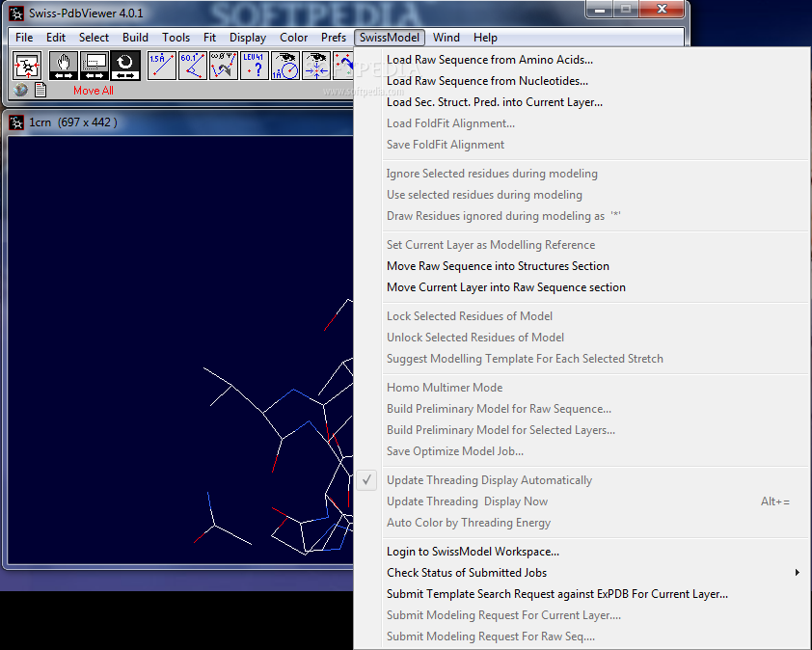Screen dimensions: 812x650
Task: Choose Move Raw Sequence into Structures Section
Action: 582,266
